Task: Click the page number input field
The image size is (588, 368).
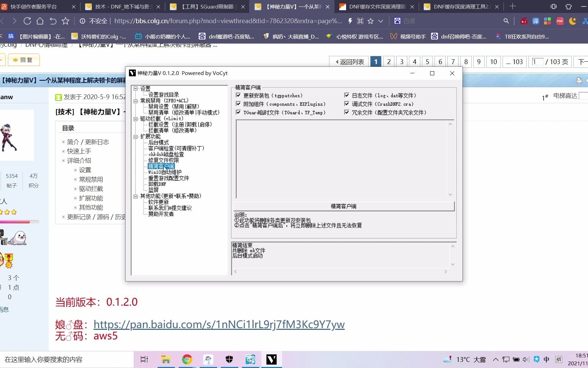Action: click(537, 62)
